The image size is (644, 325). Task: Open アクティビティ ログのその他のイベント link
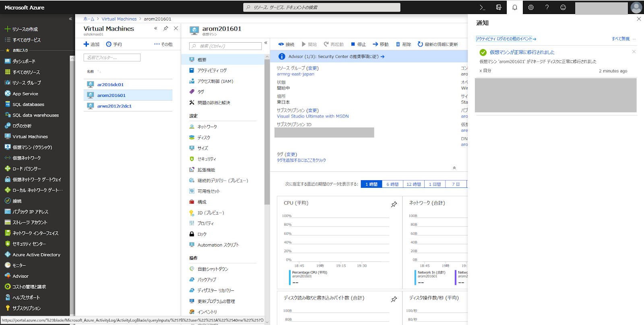coord(506,39)
